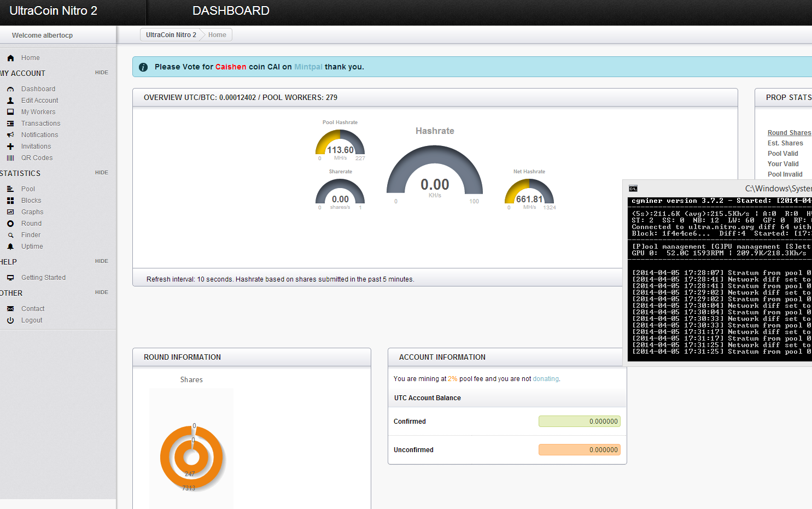
Task: Open the Pool statistics link
Action: pos(28,189)
